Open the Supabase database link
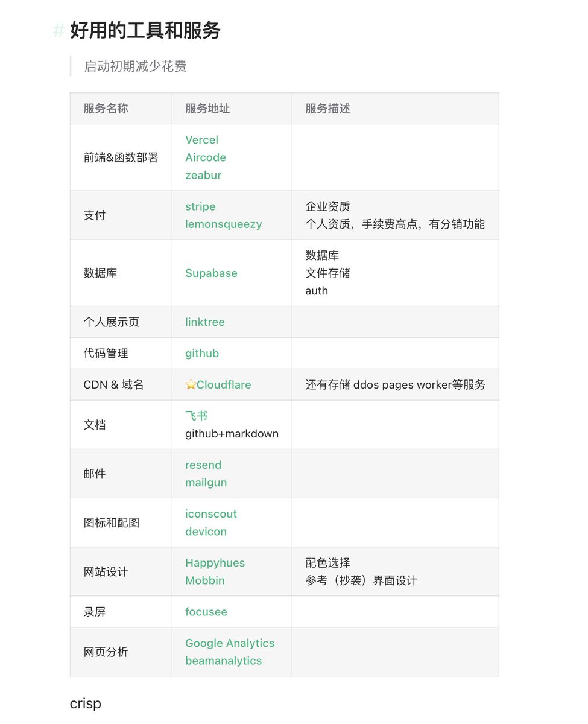This screenshot has width=588, height=724. point(211,273)
